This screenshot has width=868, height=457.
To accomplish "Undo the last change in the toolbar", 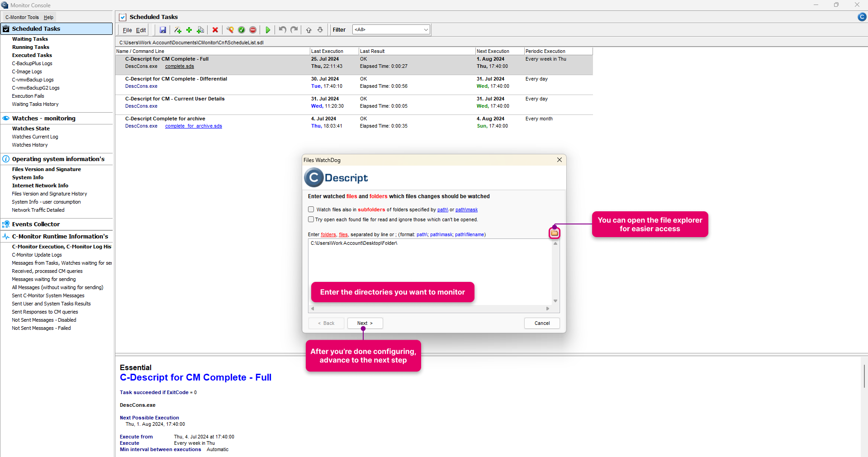I will click(x=283, y=30).
